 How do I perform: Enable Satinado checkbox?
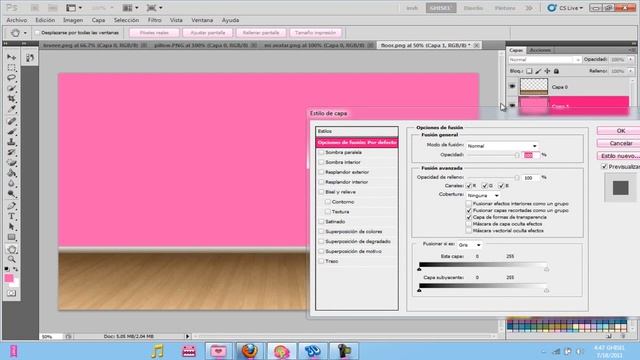(321, 222)
